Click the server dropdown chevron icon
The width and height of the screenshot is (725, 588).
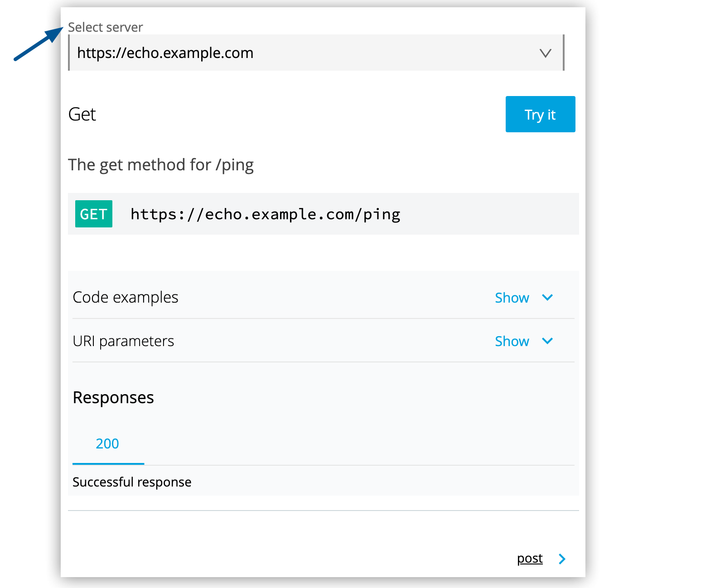(546, 53)
